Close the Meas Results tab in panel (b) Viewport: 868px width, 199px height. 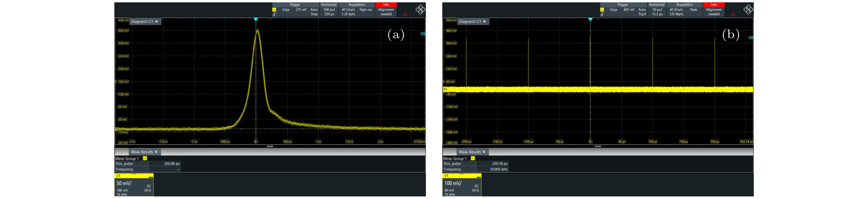click(x=484, y=152)
